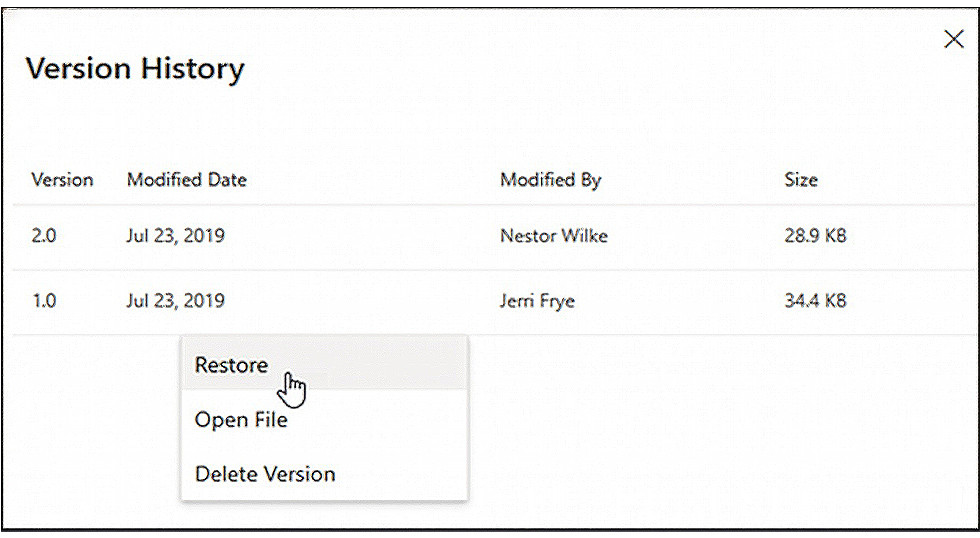Click the 28.9 KB size value
Viewport: 980px width, 538px height.
815,237
